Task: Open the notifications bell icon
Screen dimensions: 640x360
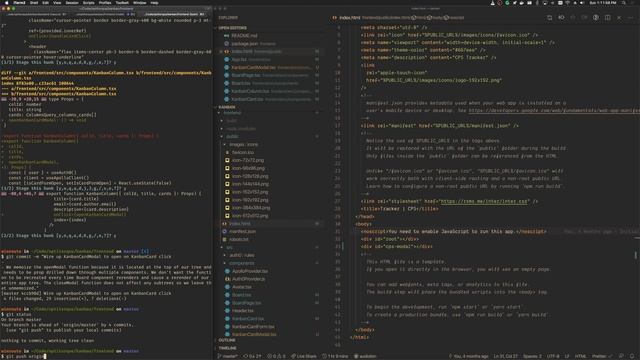Action: click(632, 356)
